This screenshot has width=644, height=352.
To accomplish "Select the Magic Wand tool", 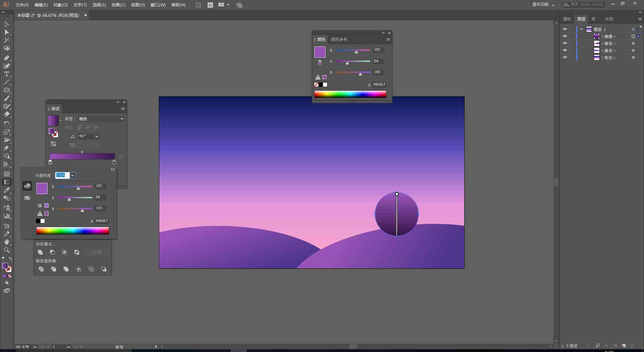I will pyautogui.click(x=7, y=40).
